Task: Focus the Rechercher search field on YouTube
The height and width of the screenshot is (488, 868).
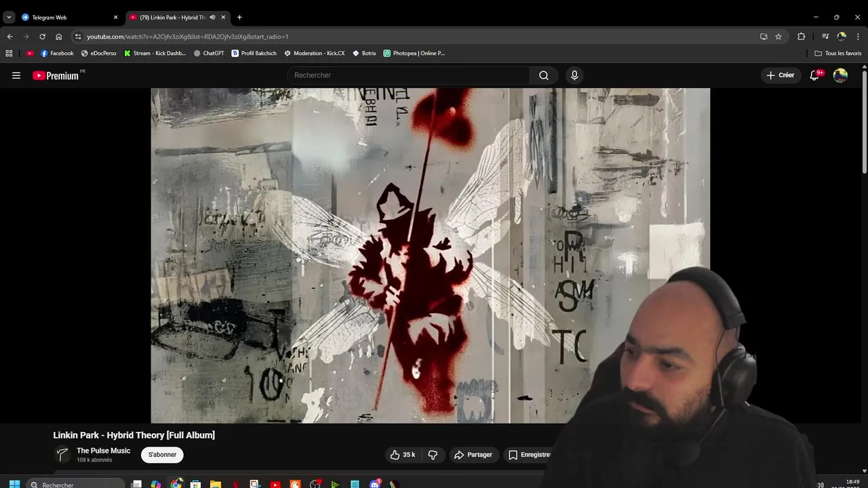Action: (x=409, y=75)
